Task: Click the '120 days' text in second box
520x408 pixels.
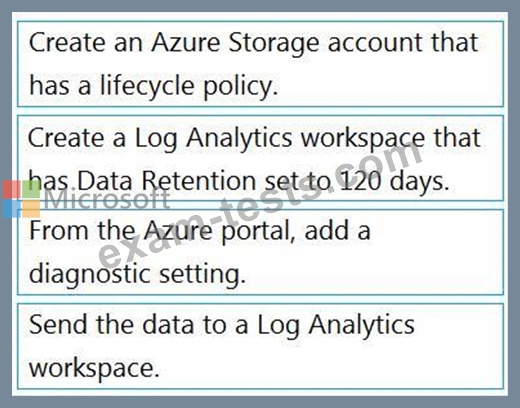Action: (x=395, y=181)
